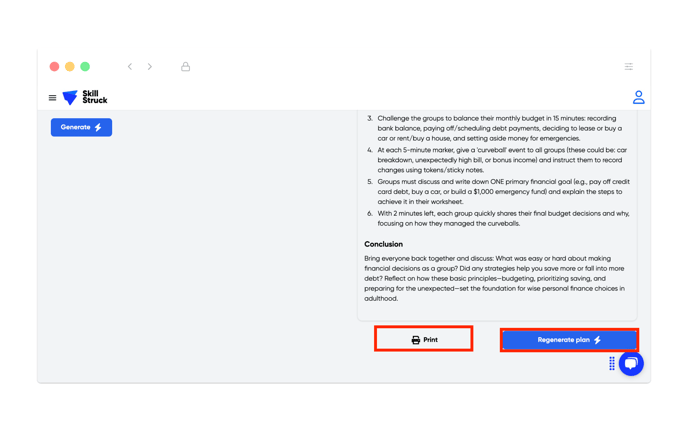Go forward with the browser forward arrow

[150, 66]
